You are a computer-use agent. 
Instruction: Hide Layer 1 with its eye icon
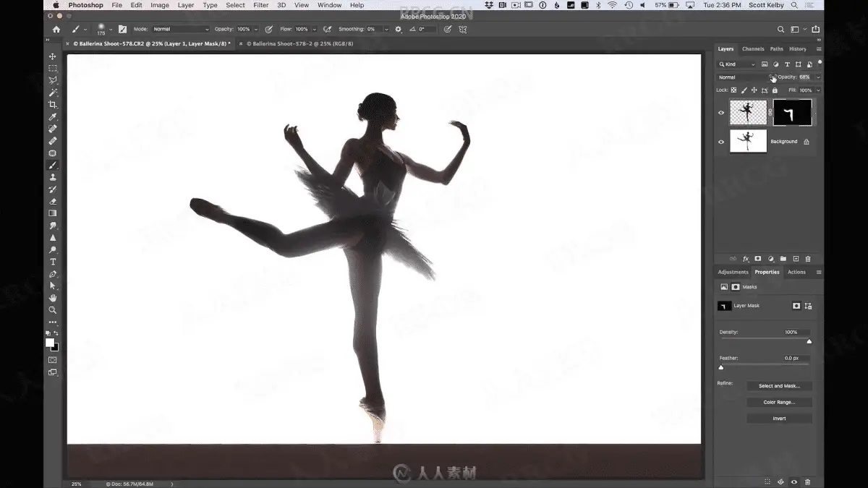(721, 113)
